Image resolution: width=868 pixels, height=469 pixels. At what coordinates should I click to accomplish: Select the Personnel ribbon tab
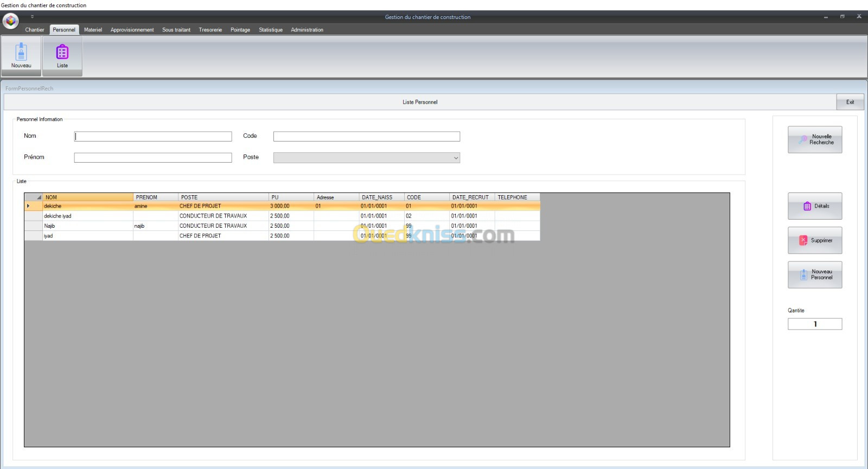point(64,30)
